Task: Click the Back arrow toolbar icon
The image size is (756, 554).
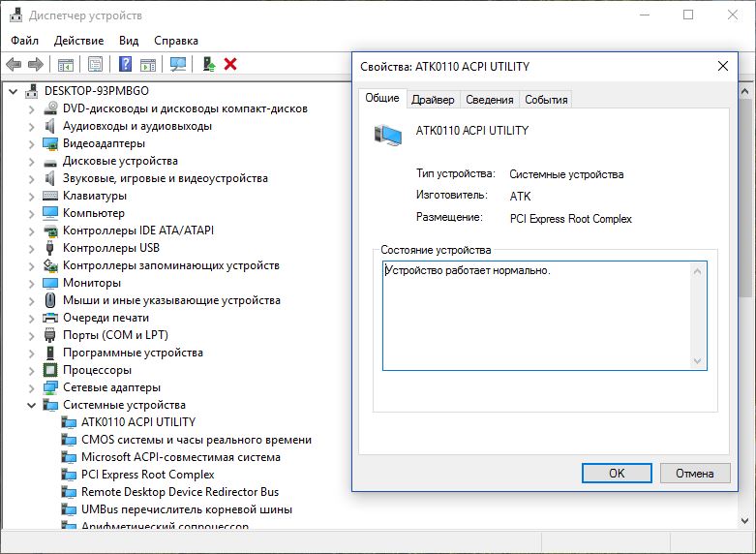Action: click(14, 64)
